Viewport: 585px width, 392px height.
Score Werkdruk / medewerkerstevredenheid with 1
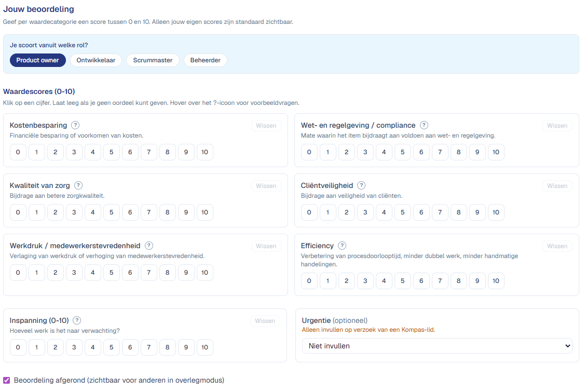tap(36, 272)
